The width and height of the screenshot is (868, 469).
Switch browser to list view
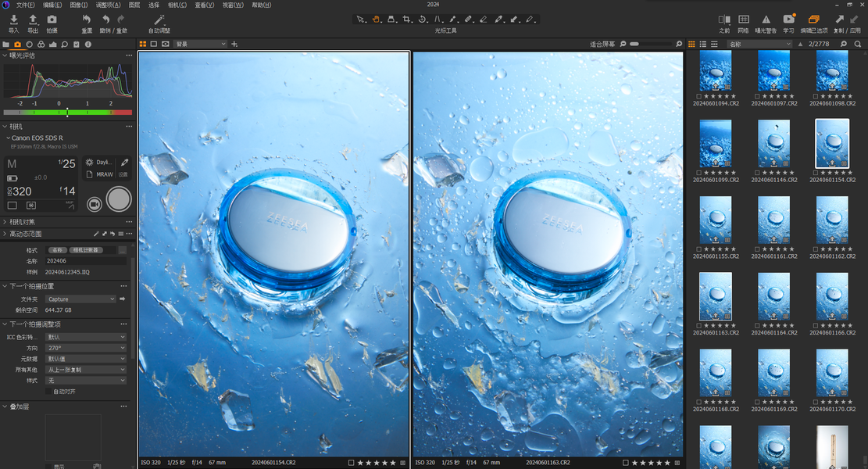click(703, 44)
